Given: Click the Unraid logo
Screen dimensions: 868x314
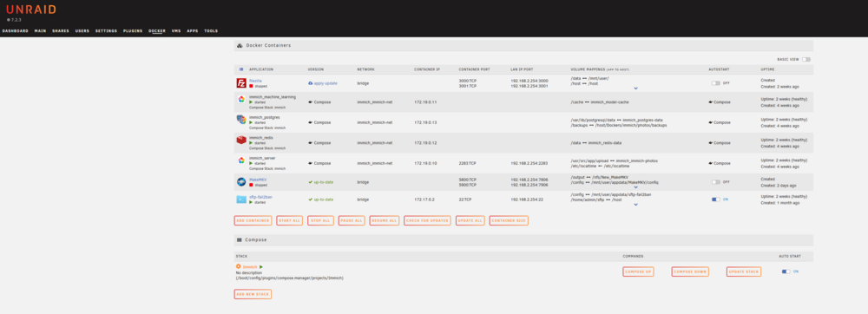Looking at the screenshot, I should (x=31, y=10).
